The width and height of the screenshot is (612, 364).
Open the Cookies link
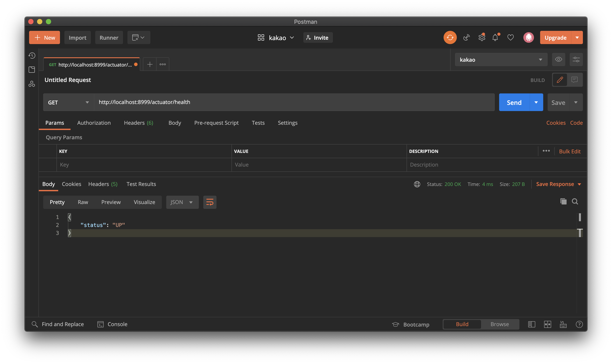click(x=556, y=123)
